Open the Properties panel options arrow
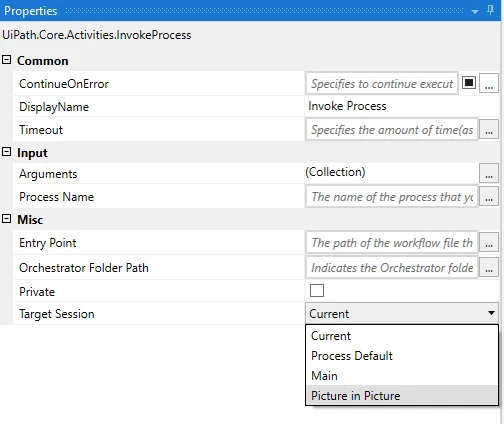504x424 pixels. [x=475, y=12]
